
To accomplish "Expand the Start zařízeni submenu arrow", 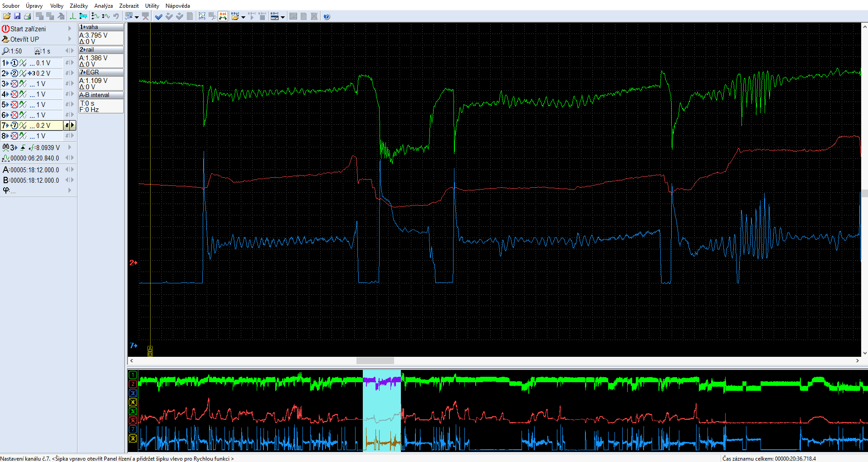I will pyautogui.click(x=70, y=29).
